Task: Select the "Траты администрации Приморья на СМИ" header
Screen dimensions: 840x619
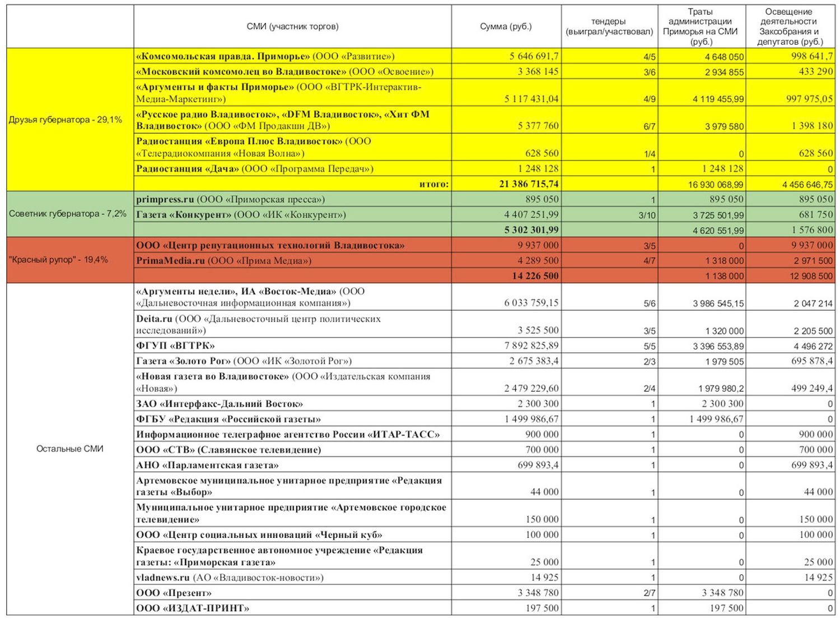Action: click(701, 26)
